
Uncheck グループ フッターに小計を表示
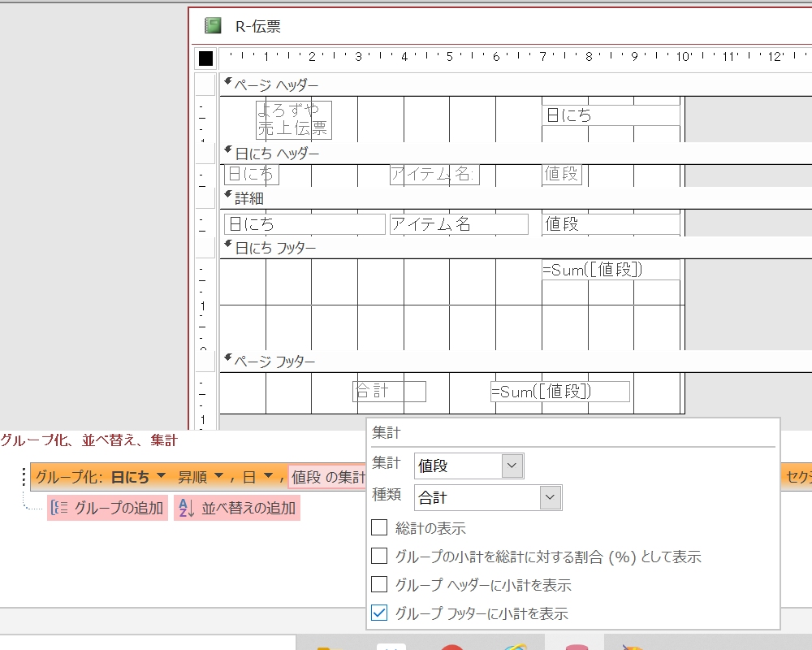tap(379, 613)
